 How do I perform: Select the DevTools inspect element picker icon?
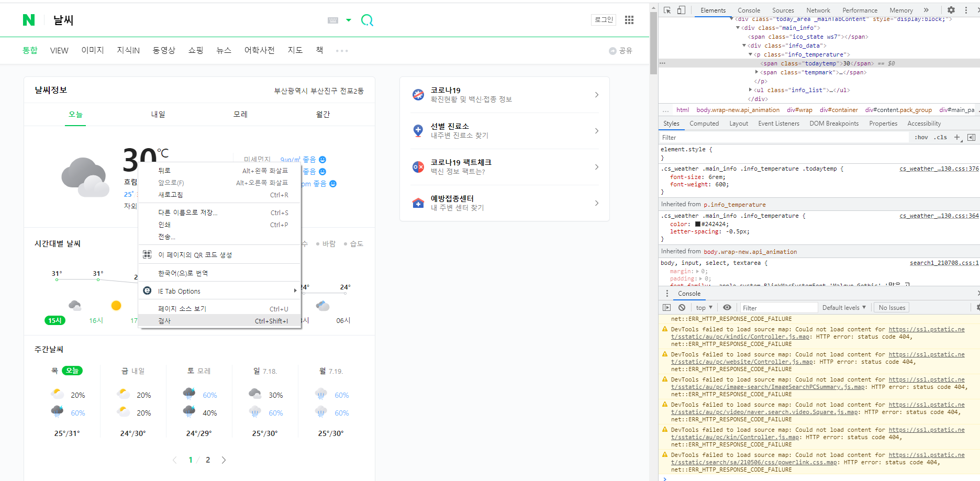tap(667, 10)
